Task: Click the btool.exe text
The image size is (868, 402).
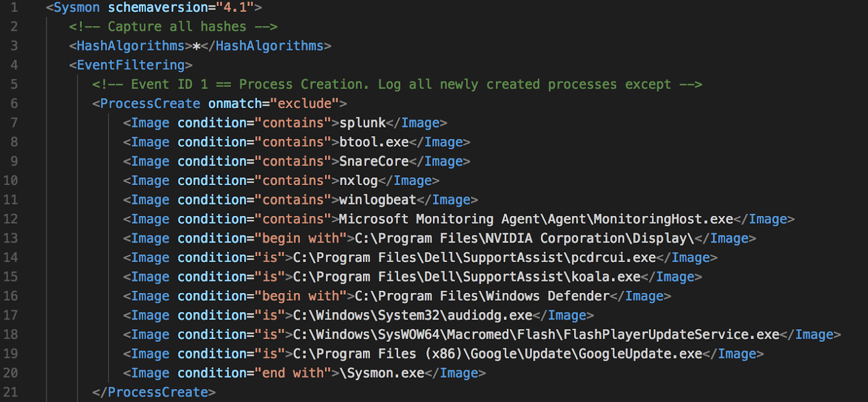Action: 374,142
